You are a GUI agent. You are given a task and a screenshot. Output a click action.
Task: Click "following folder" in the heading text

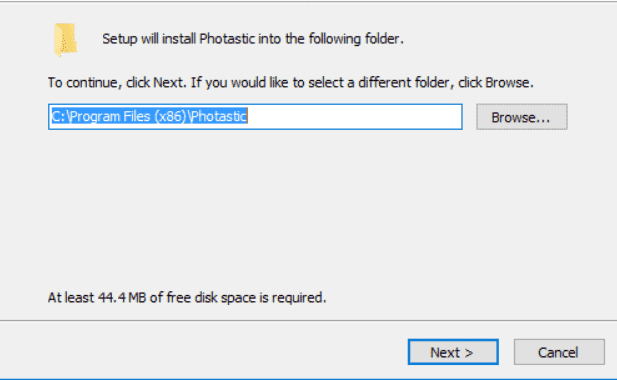(354, 39)
